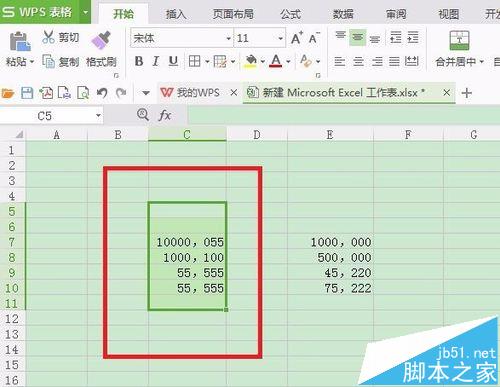Open the fill color dropdown arrow

pos(263,62)
